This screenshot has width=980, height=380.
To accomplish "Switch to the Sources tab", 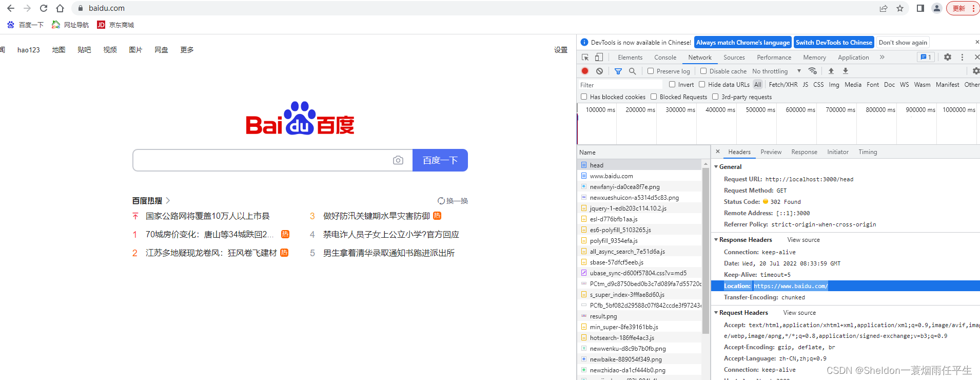I will [x=734, y=58].
